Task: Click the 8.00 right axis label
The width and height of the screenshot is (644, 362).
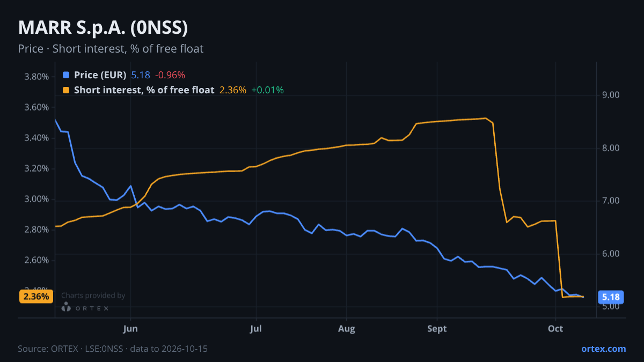Action: 611,148
